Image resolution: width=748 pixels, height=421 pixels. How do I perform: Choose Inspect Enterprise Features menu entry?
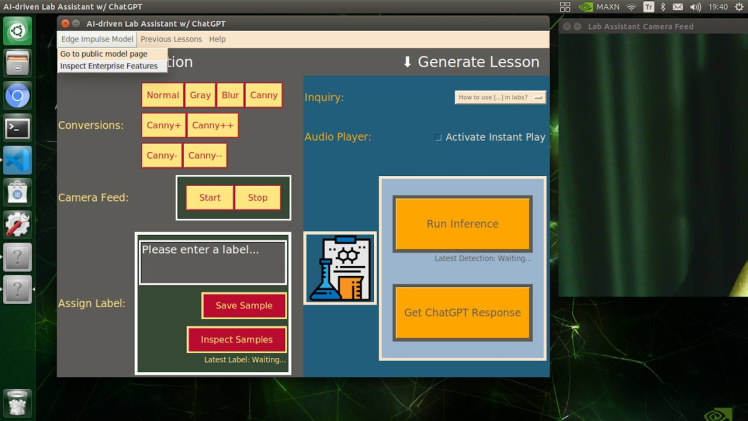coord(108,66)
